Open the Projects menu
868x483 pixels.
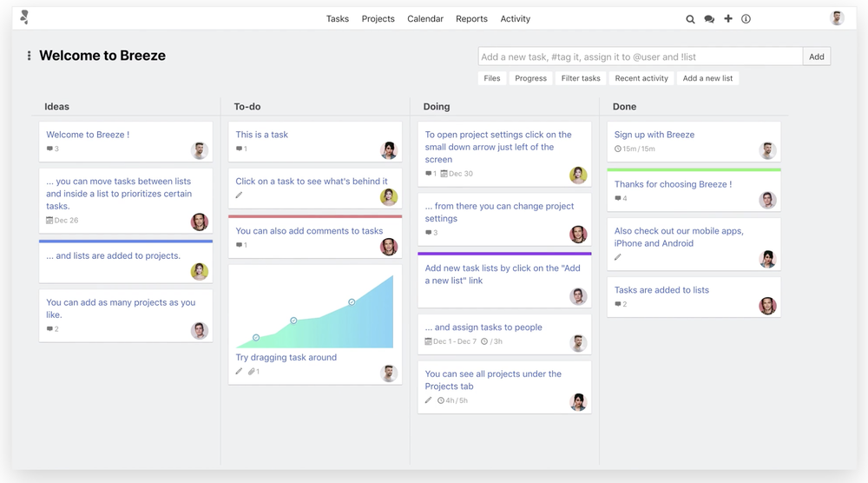click(x=378, y=19)
